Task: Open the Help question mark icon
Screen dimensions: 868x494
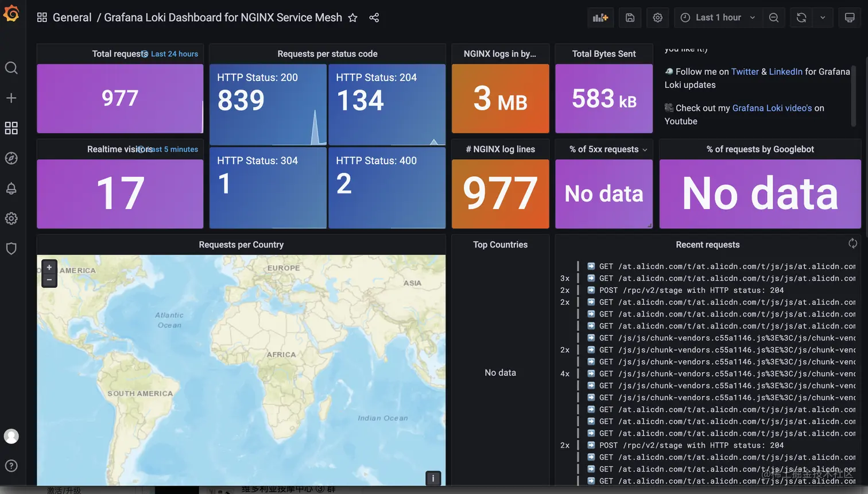Action: click(x=11, y=466)
